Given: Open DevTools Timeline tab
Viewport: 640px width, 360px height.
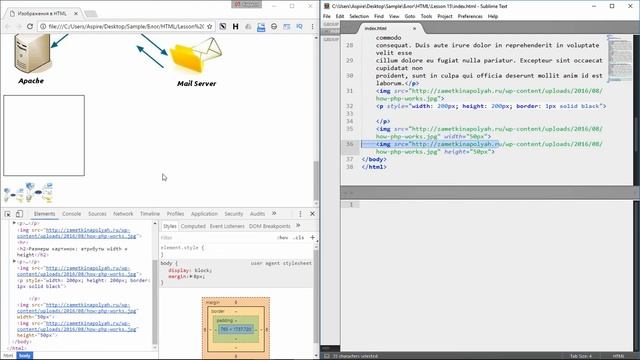Looking at the screenshot, I should 150,214.
